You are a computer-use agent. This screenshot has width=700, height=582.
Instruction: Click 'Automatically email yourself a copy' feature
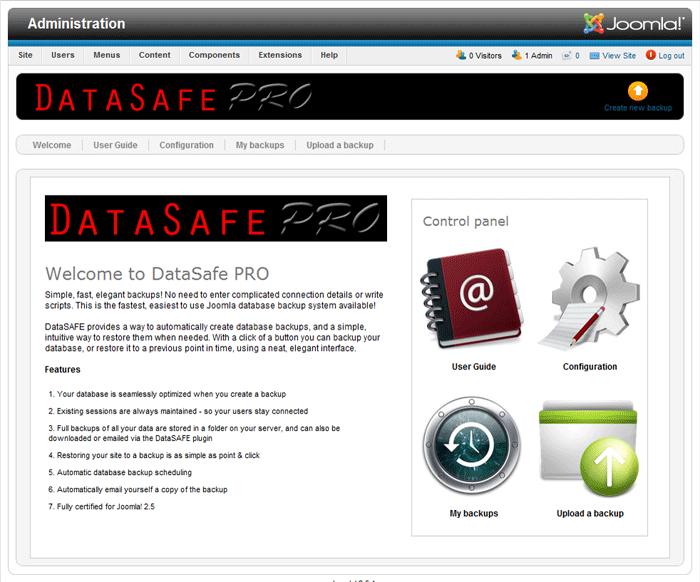[x=138, y=490]
